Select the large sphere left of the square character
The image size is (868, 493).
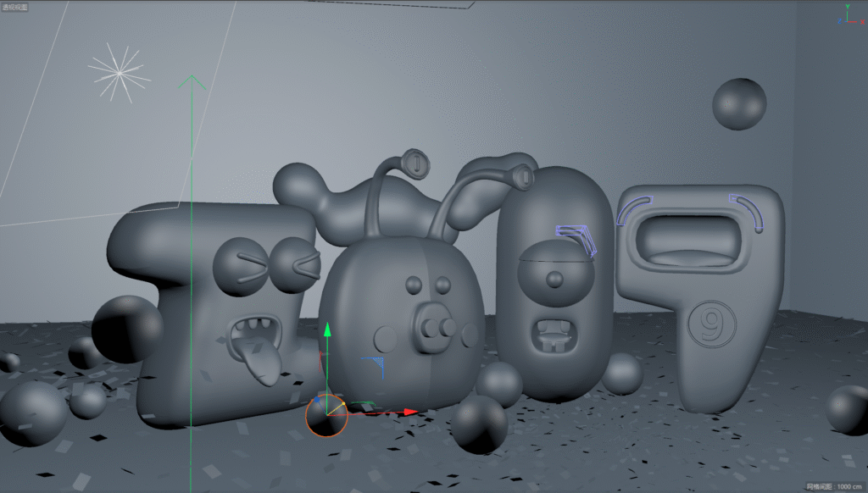126,329
